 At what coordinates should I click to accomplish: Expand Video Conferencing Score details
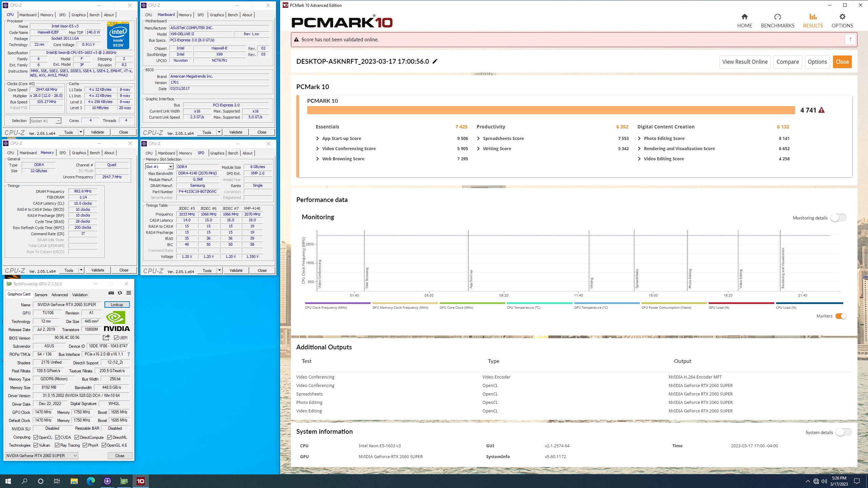tap(318, 149)
